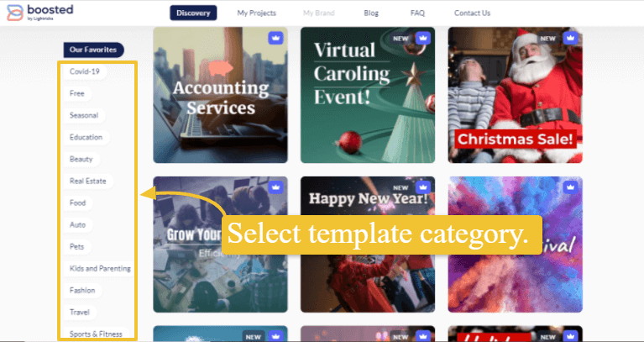Open Contact Us link
Image resolution: width=644 pixels, height=342 pixels.
click(473, 13)
